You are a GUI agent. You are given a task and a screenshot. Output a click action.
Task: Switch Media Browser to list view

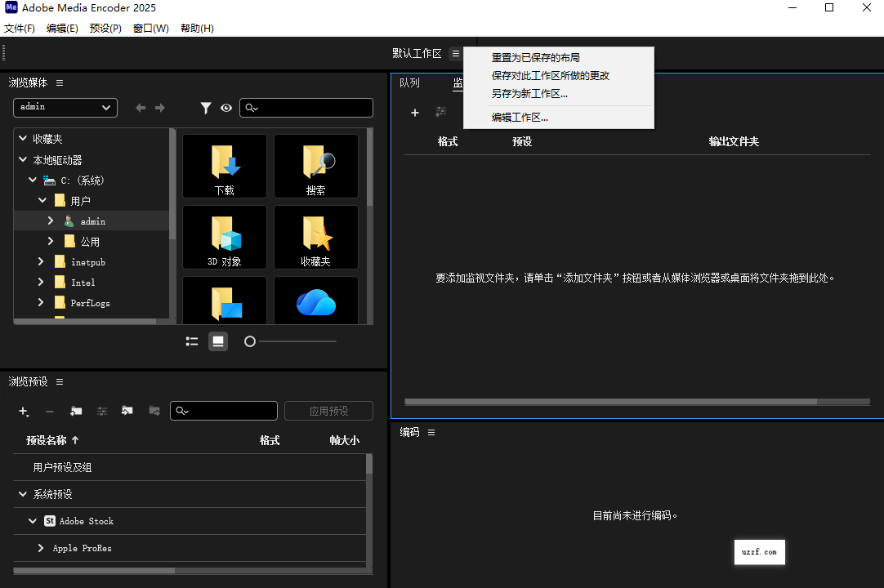[x=192, y=341]
